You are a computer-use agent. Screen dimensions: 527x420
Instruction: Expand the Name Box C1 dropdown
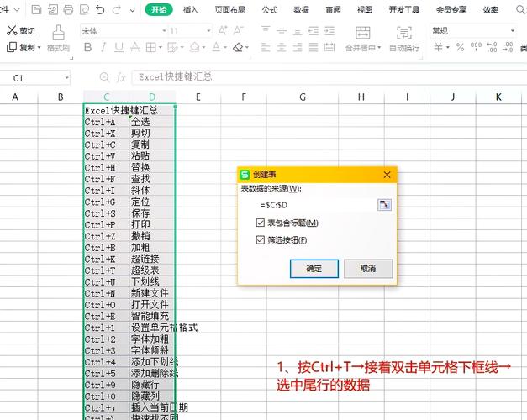tap(66, 78)
